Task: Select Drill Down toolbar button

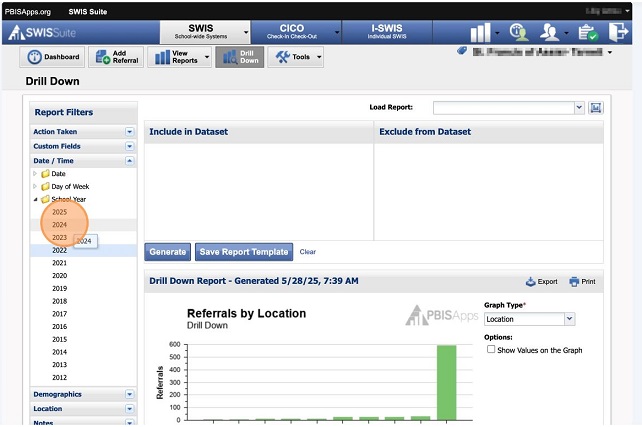Action: [x=240, y=57]
